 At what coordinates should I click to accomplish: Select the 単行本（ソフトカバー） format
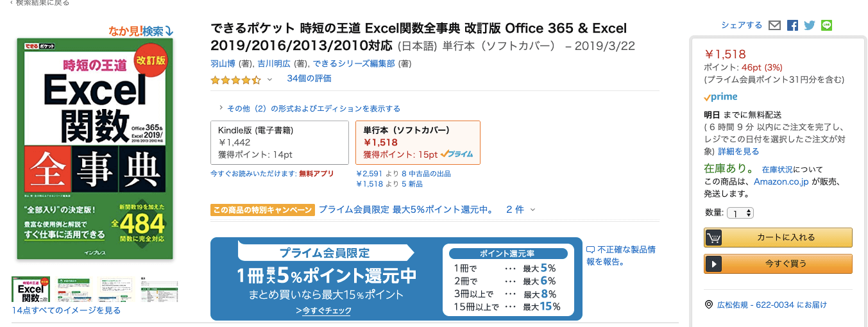tap(418, 142)
